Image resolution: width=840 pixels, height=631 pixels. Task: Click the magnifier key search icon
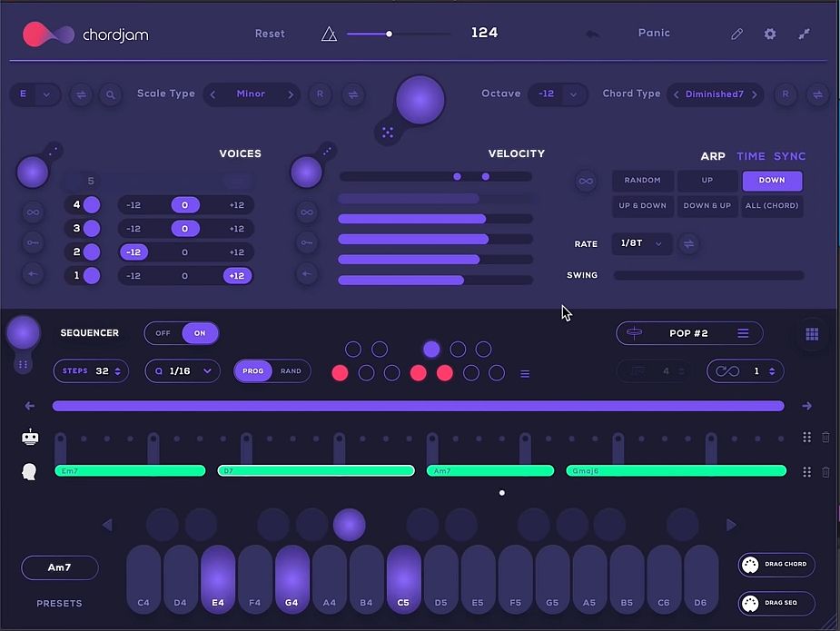click(111, 94)
